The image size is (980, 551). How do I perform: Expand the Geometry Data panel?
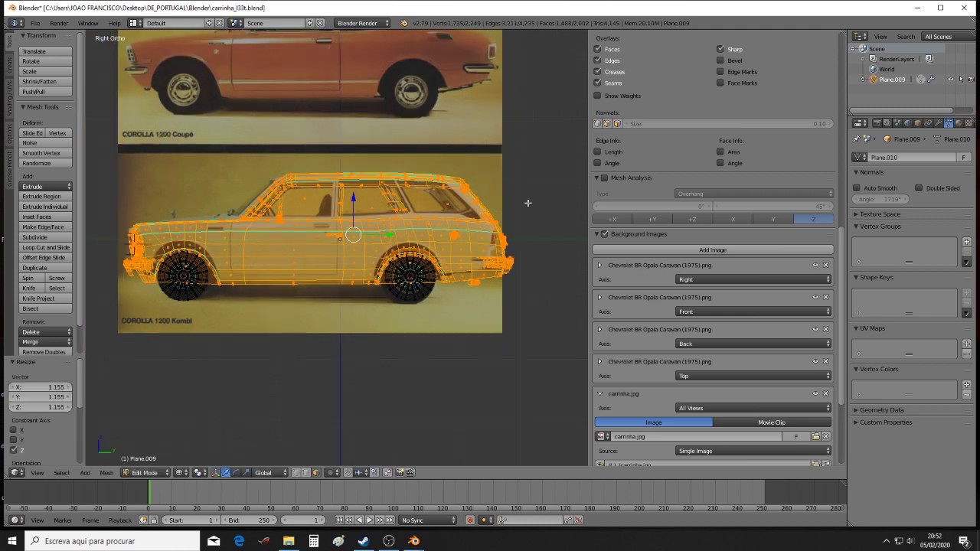(x=881, y=410)
